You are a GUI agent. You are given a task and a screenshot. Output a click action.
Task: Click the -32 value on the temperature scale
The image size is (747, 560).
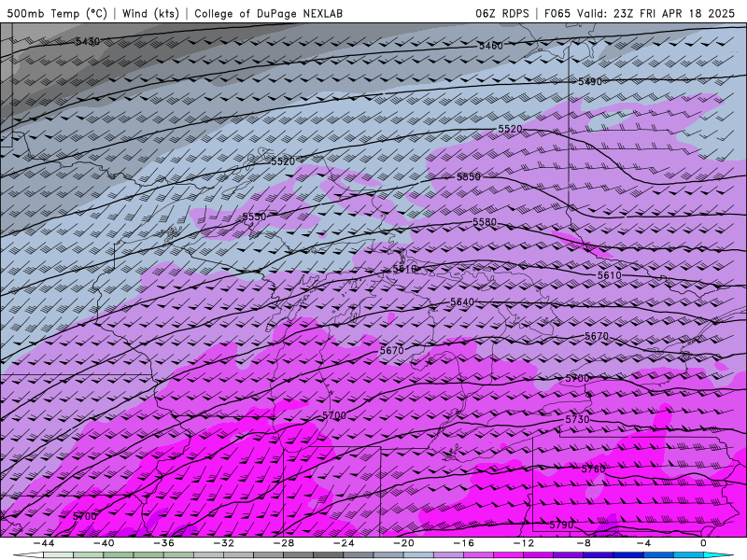coord(223,543)
